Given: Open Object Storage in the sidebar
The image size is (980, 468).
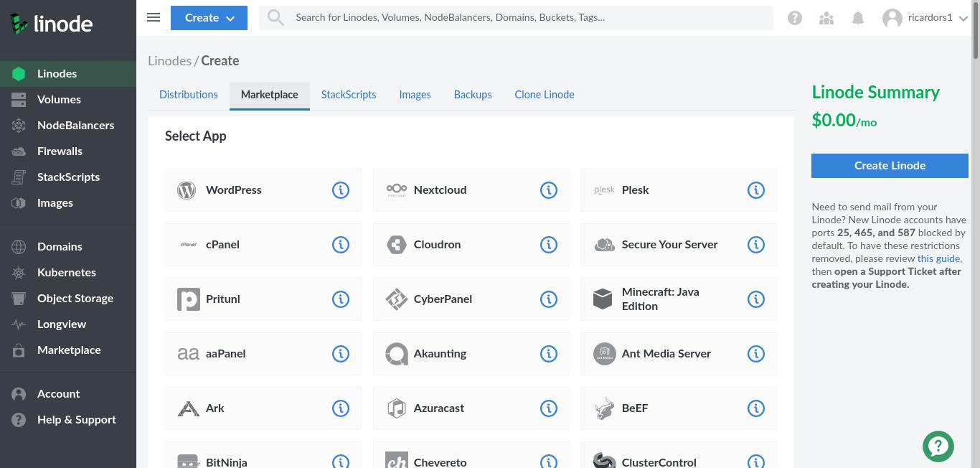Looking at the screenshot, I should [x=68, y=299].
